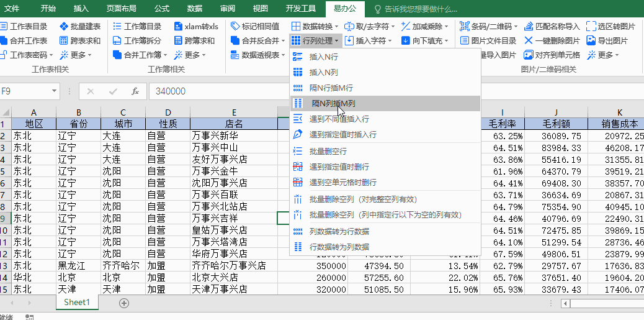The width and height of the screenshot is (644, 320).
Task: Switch to the 数据 ribbon tab
Action: coord(194,9)
